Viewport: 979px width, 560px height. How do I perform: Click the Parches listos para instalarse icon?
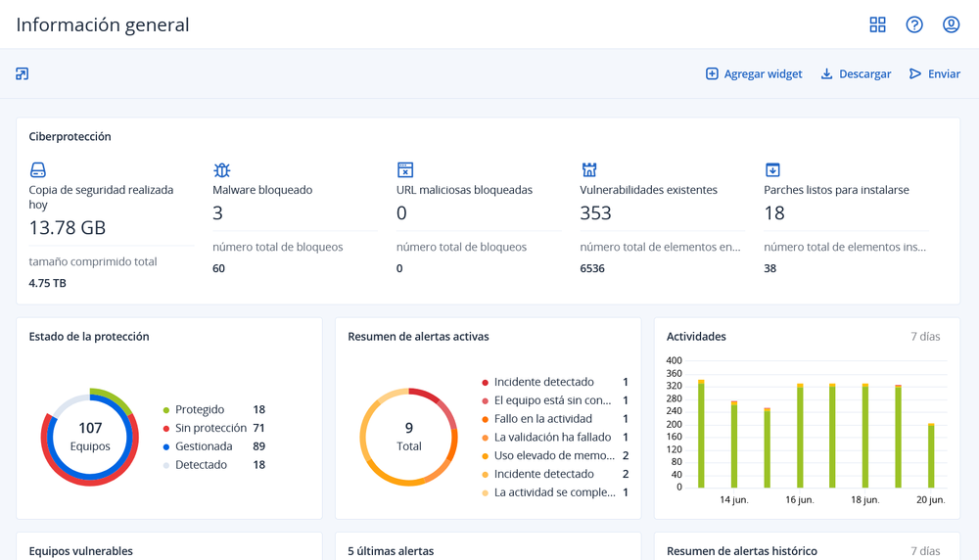pos(772,170)
